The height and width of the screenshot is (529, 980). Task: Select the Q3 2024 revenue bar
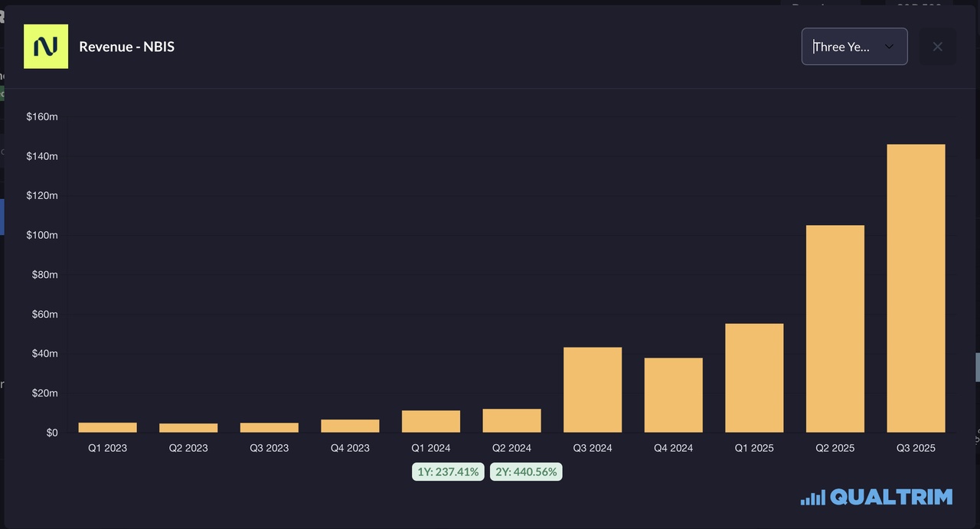[593, 390]
